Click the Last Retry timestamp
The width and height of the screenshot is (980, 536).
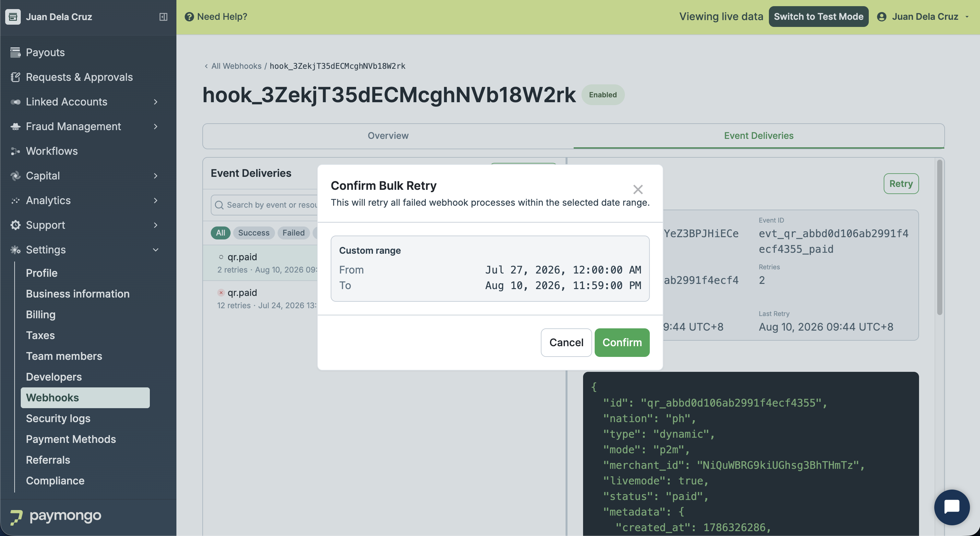point(826,327)
